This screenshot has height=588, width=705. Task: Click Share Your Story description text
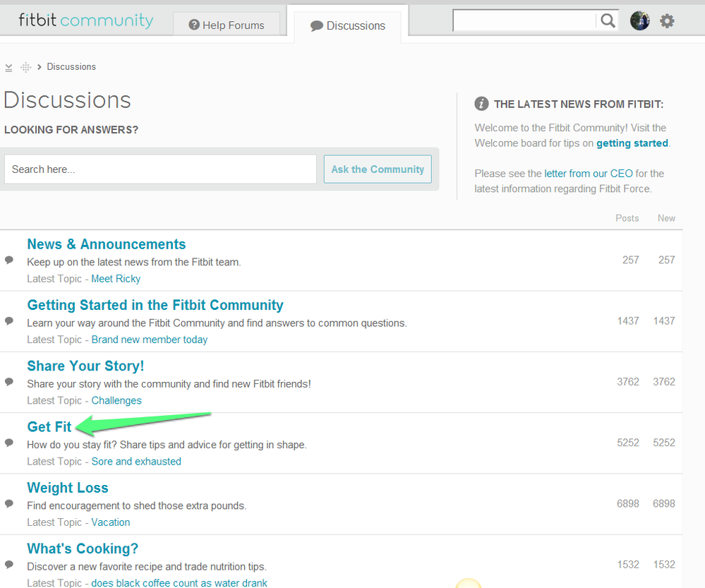[x=169, y=384]
